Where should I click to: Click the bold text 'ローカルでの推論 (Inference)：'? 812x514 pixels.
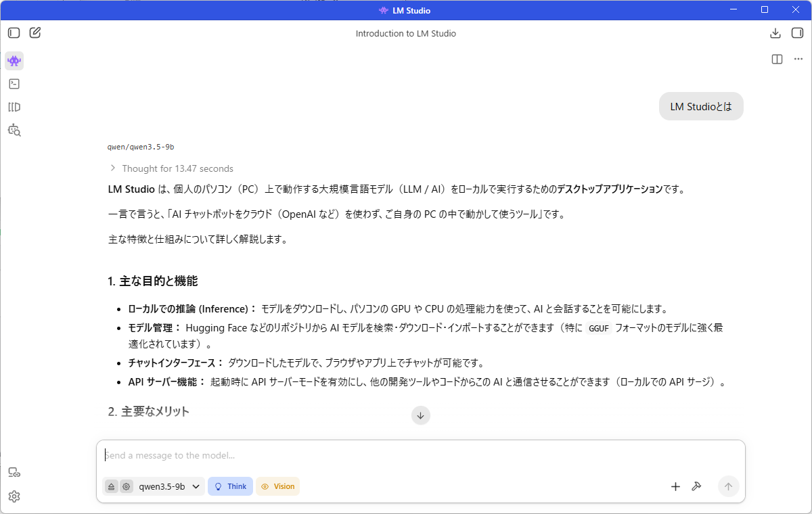(x=192, y=309)
